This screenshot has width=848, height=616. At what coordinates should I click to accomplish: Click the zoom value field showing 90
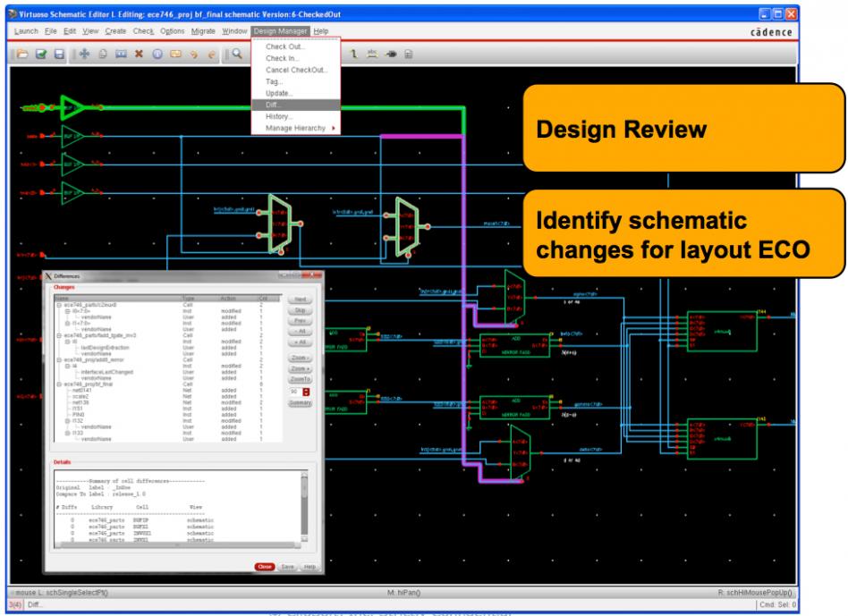[x=295, y=392]
